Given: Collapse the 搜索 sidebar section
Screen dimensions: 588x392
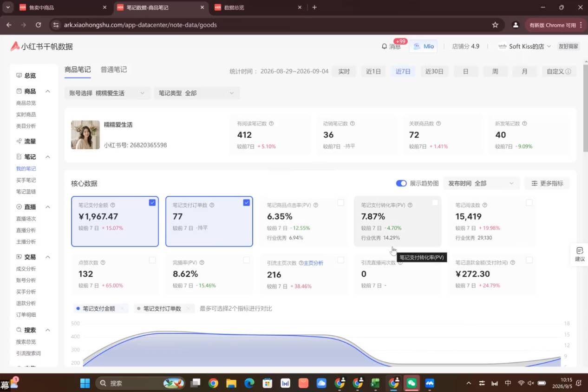Looking at the screenshot, I should [47, 330].
